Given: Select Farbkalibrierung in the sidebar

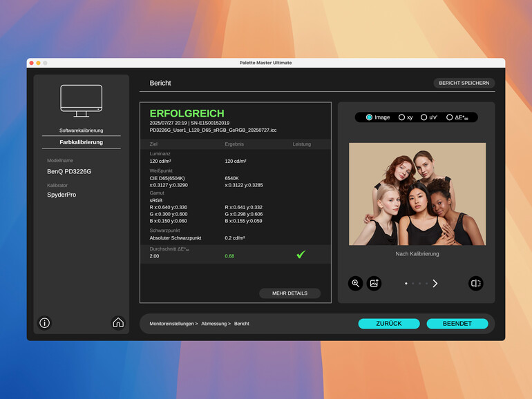Looking at the screenshot, I should [81, 142].
